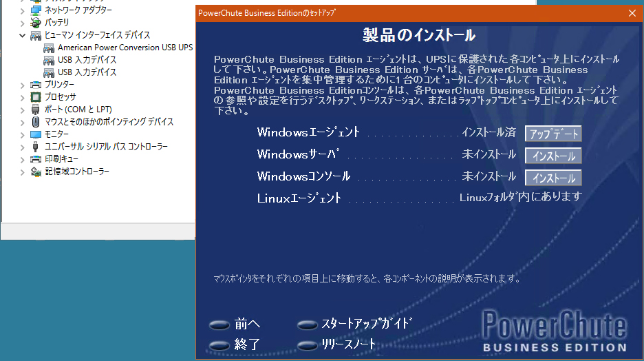Click the storage controller (記憶域コントローラー) icon
Screen dimensions: 644x361
(36, 172)
